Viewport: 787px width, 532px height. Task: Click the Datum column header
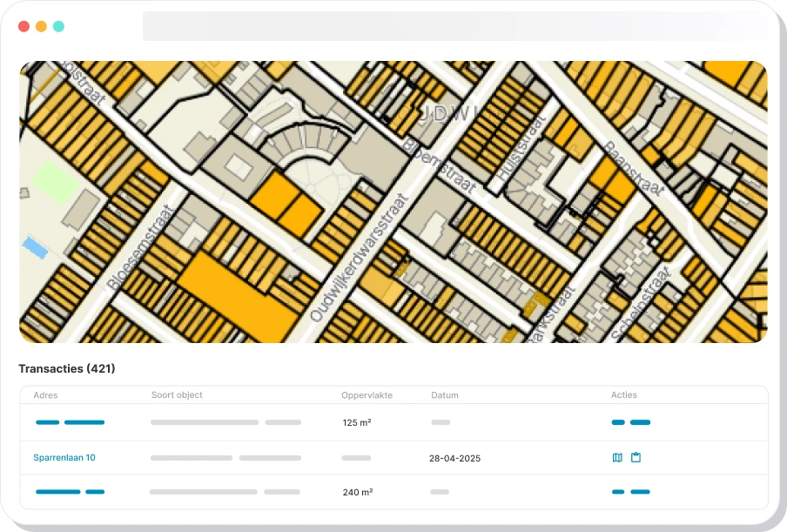(x=444, y=395)
